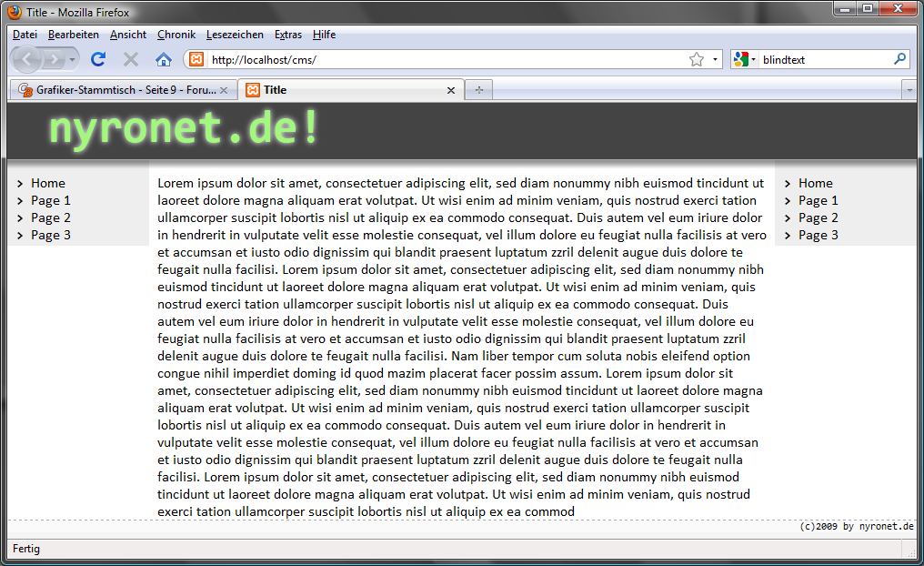Close the Title tab
924x566 pixels.
coord(451,90)
